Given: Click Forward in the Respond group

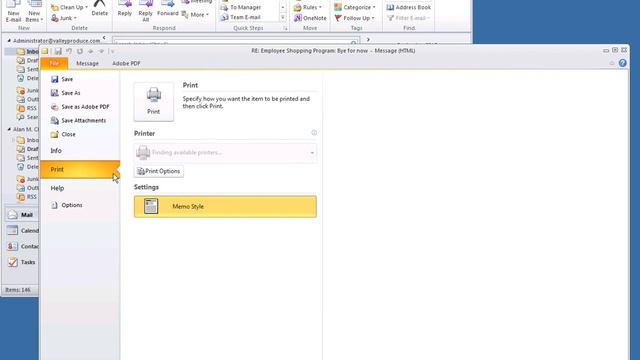Looking at the screenshot, I should tap(168, 9).
